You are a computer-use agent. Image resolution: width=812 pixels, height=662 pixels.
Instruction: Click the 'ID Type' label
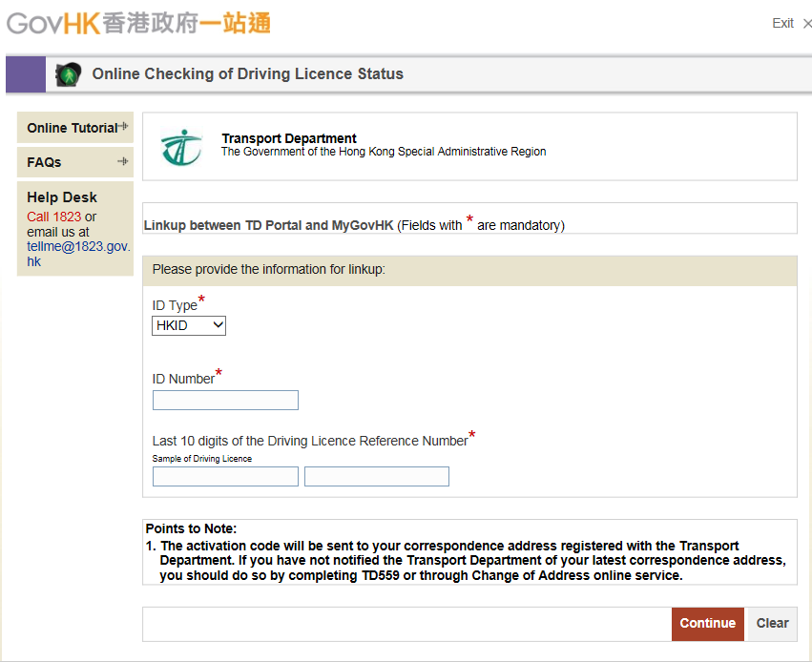pyautogui.click(x=175, y=305)
